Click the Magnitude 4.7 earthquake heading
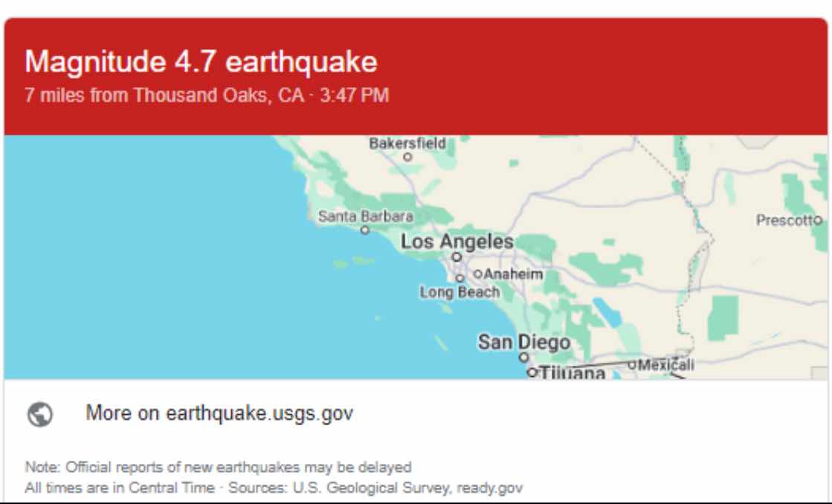832x504 pixels. click(201, 62)
